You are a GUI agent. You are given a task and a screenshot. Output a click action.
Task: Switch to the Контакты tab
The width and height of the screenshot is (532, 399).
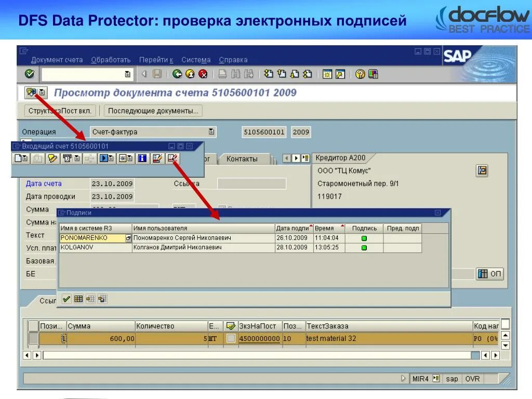[x=242, y=159]
